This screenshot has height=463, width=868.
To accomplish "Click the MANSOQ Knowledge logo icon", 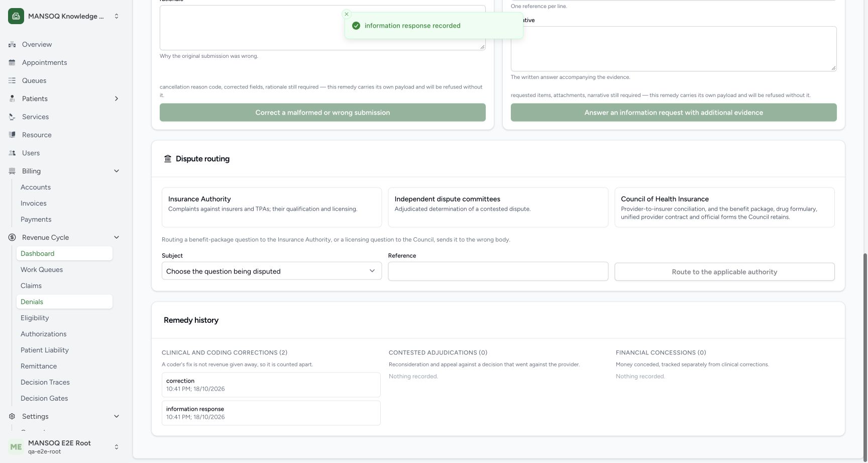I will coord(16,16).
